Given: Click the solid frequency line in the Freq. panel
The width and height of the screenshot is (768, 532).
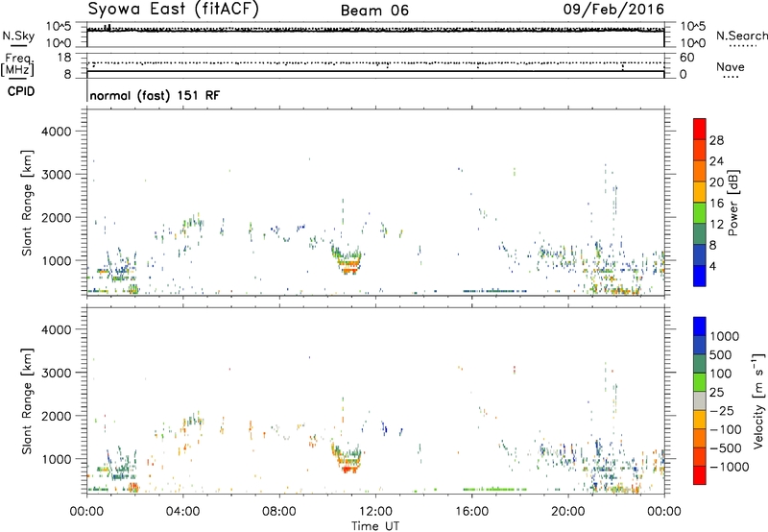Looking at the screenshot, I should coord(375,71).
